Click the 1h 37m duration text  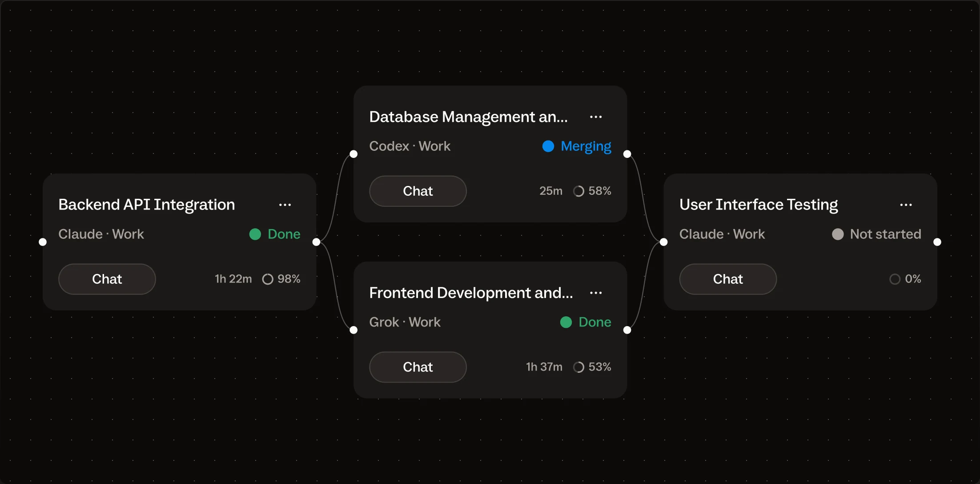point(544,367)
